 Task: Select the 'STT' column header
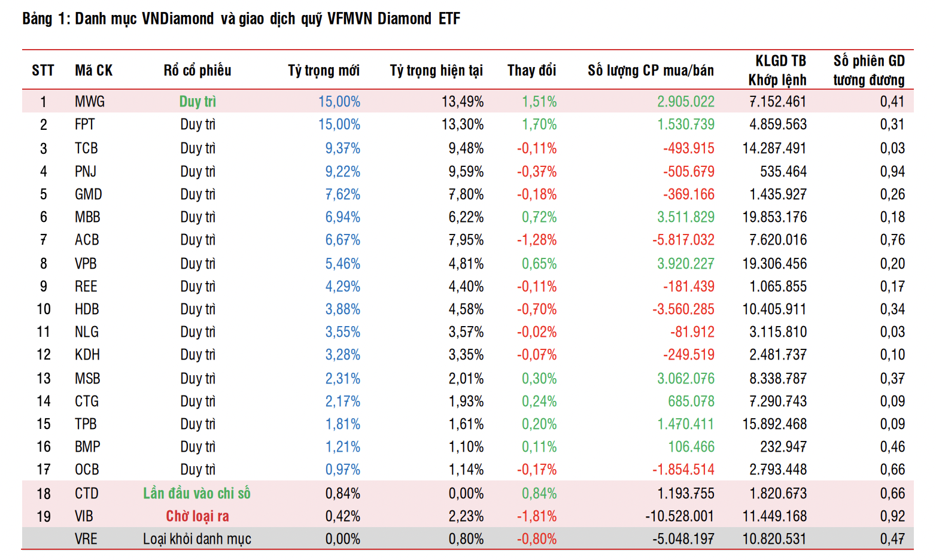(x=43, y=71)
